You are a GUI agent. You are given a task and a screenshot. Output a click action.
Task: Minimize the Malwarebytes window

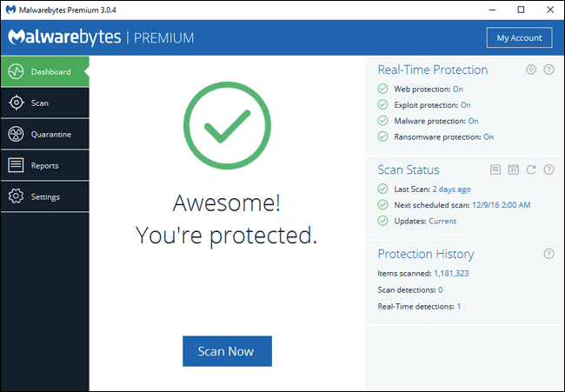tap(492, 10)
